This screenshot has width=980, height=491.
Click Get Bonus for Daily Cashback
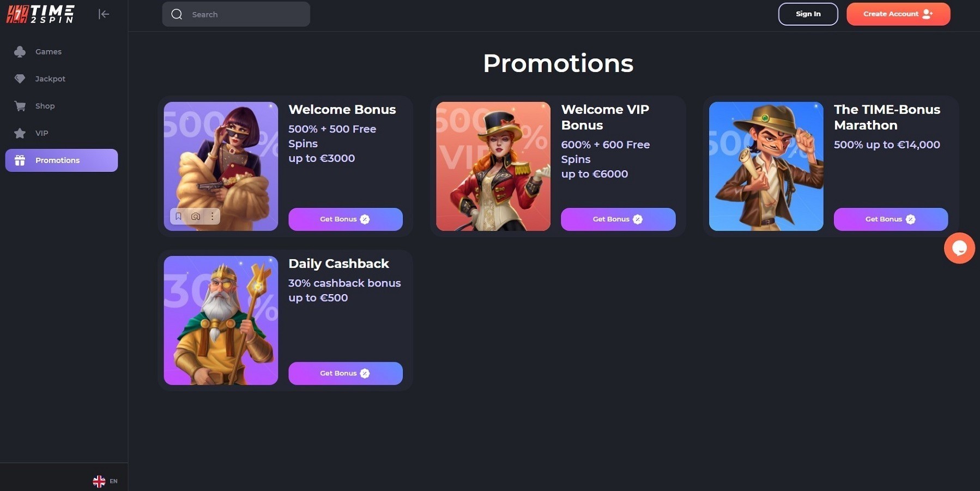[x=346, y=373]
